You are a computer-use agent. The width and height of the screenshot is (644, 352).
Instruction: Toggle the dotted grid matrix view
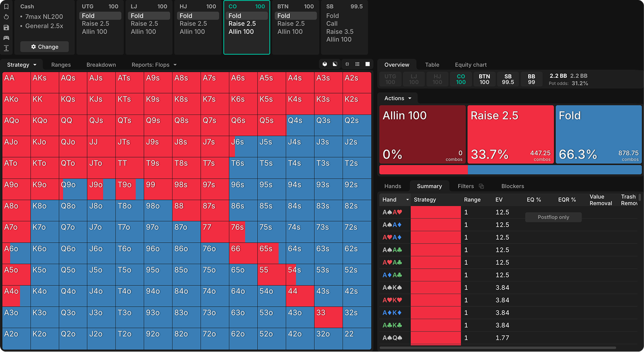[357, 64]
